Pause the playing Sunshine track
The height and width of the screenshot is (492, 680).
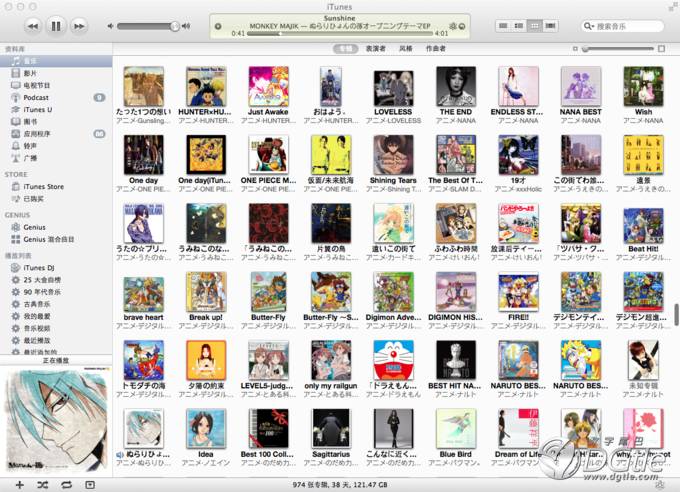point(56,26)
